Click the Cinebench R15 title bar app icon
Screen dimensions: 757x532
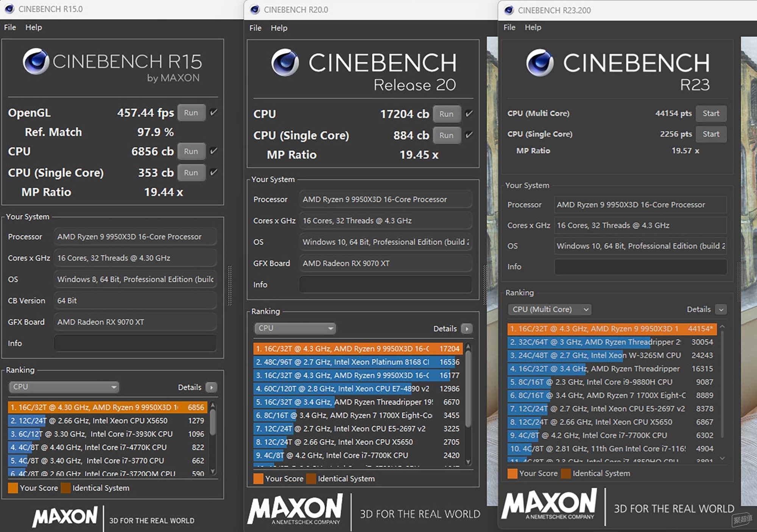[x=9, y=9]
